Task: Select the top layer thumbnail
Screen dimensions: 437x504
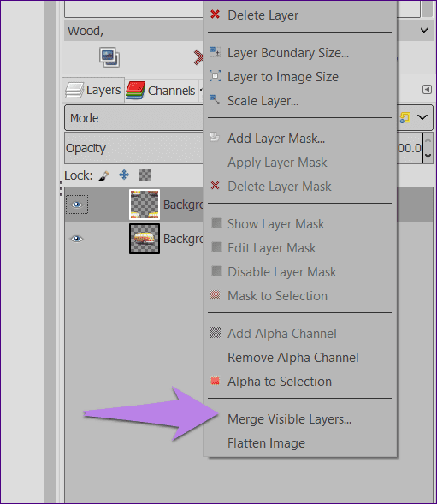Action: point(145,205)
